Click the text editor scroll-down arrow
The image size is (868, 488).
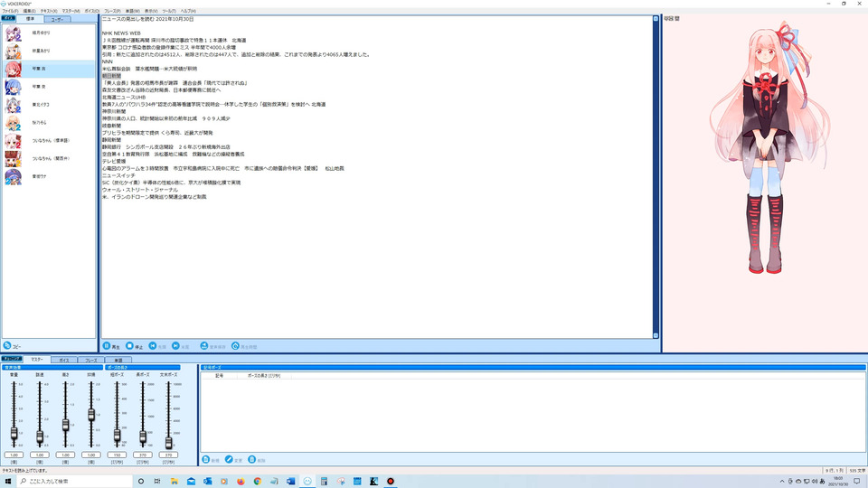[656, 335]
